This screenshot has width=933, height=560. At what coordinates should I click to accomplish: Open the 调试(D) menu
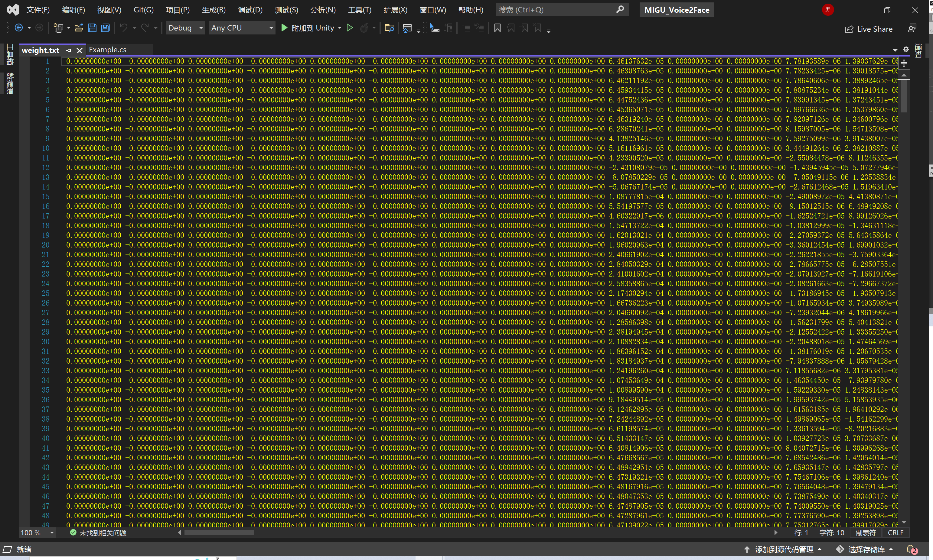pos(250,10)
